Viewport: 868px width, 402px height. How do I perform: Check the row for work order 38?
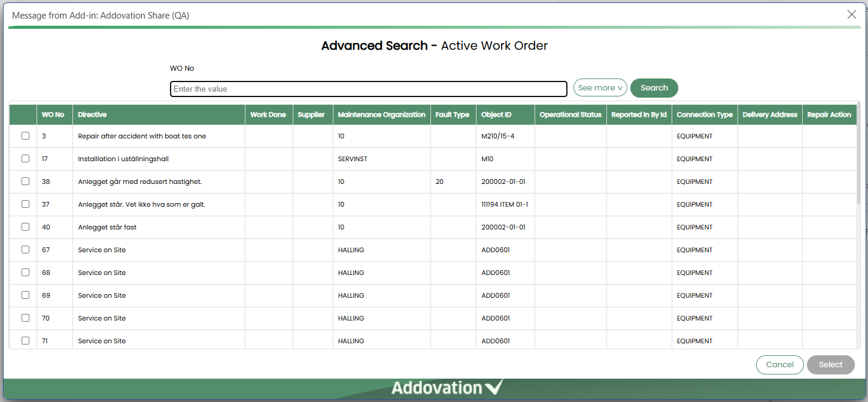point(25,182)
